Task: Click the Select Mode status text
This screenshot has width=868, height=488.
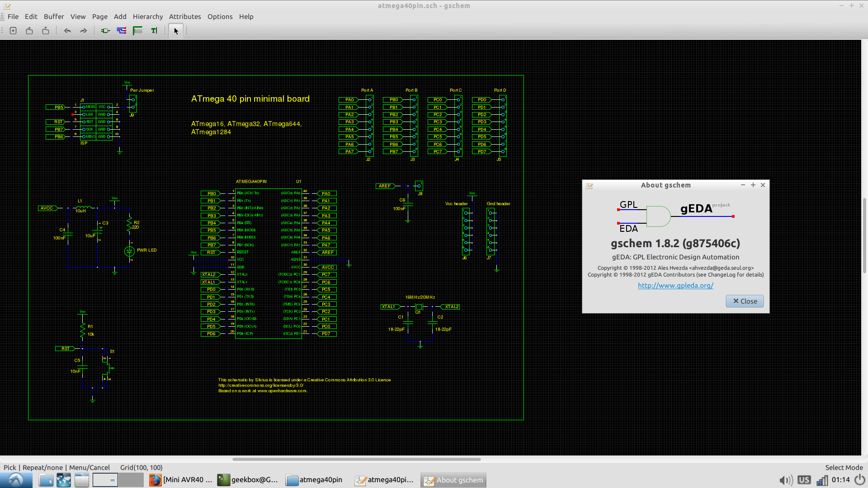Action: (844, 468)
